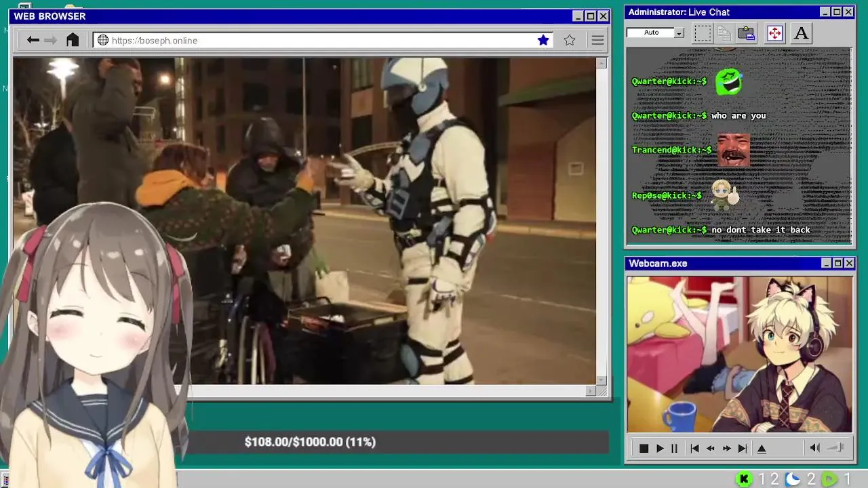Close the Webcam.exe window
The image size is (868, 488).
point(849,263)
